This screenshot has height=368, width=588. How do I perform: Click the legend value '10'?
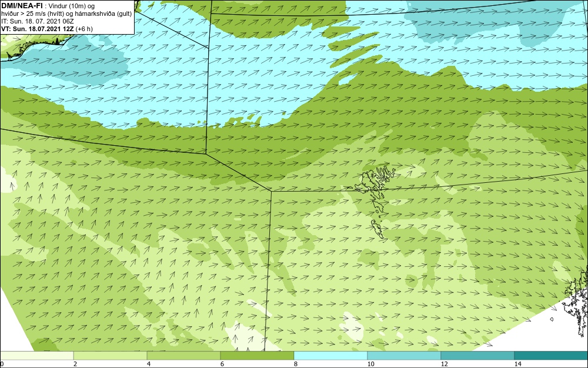pyautogui.click(x=370, y=364)
